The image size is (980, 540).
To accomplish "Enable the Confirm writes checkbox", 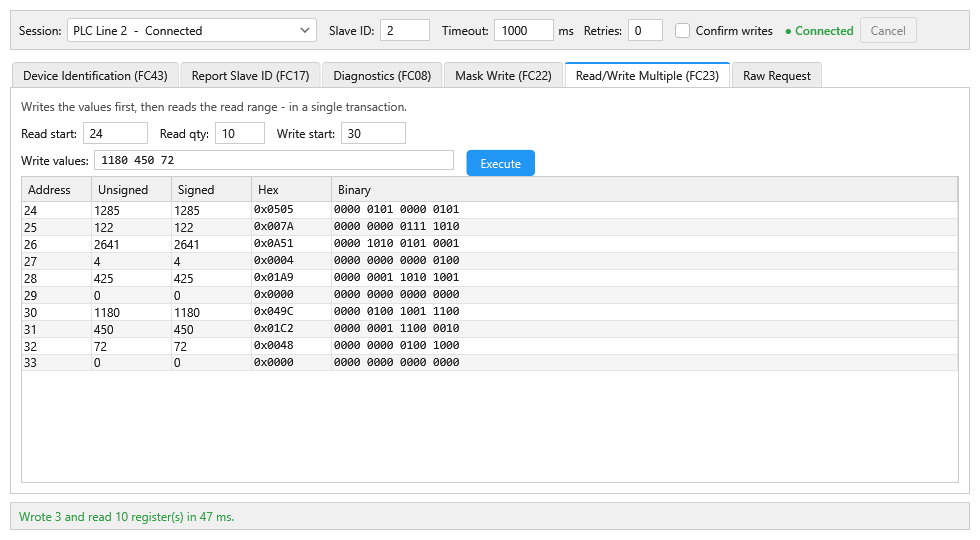I will coord(682,31).
